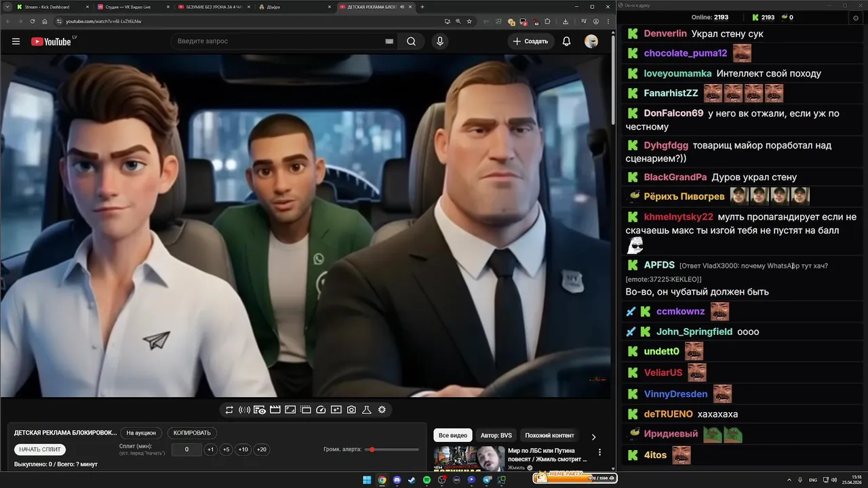Click the КОПИРОВАТЬ button
This screenshot has width=868, height=488.
pos(192,432)
